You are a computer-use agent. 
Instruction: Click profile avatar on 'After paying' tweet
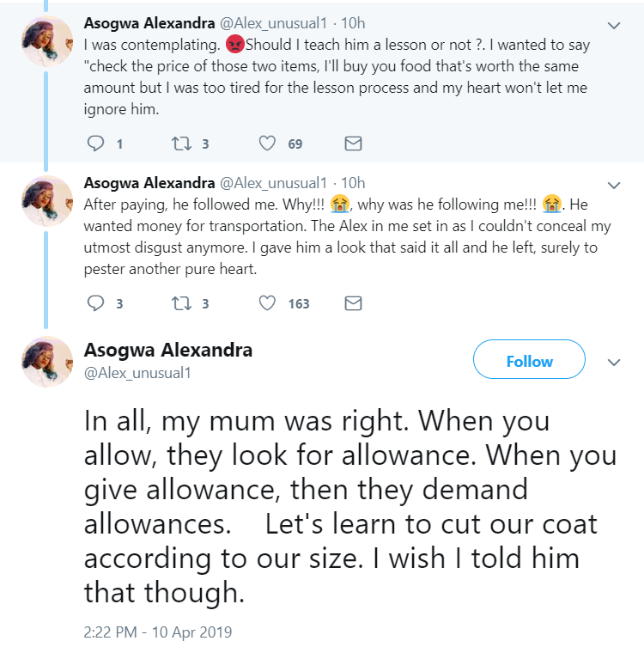pos(46,200)
